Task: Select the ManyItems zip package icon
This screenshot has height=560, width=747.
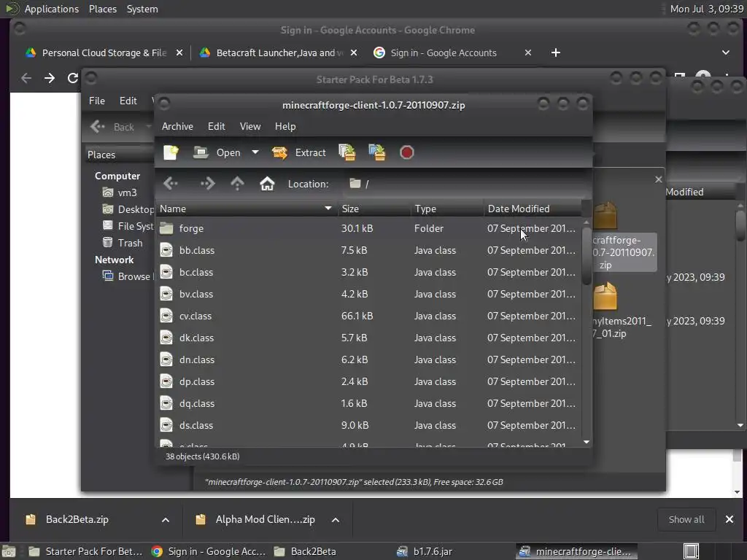Action: point(605,296)
